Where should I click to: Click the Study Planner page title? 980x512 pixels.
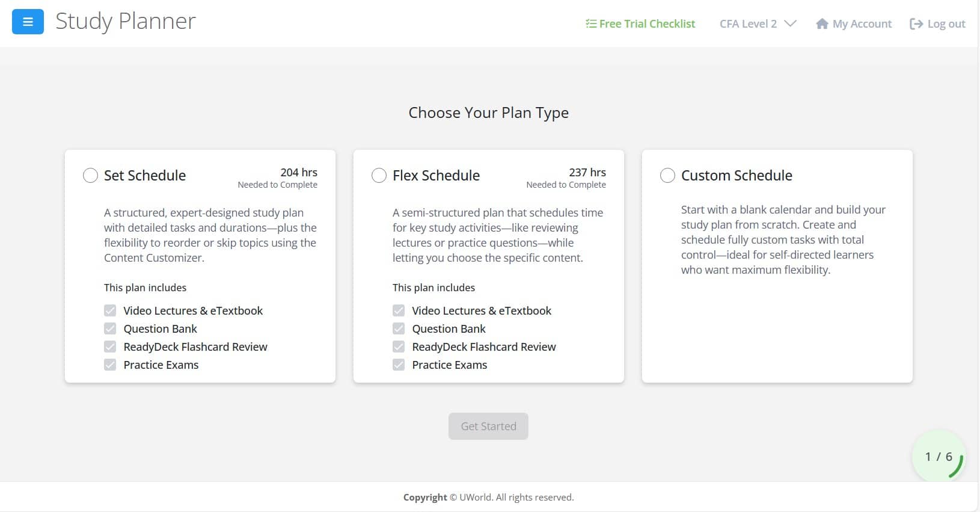126,22
